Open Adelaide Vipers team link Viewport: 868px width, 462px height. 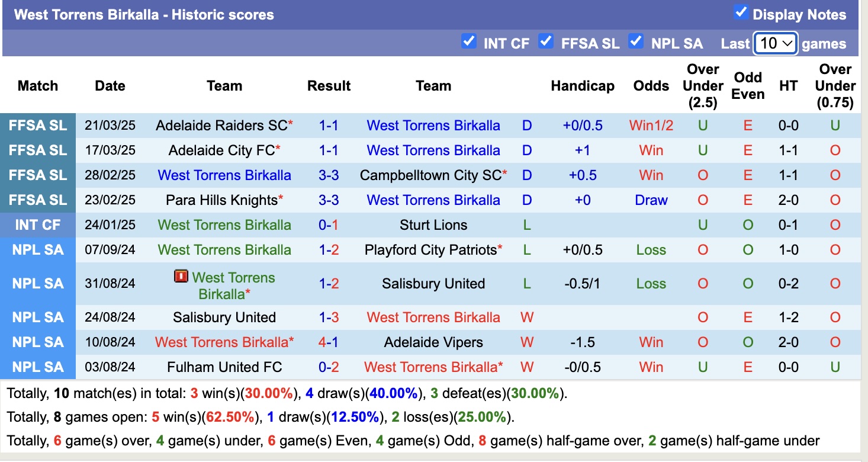(x=433, y=342)
